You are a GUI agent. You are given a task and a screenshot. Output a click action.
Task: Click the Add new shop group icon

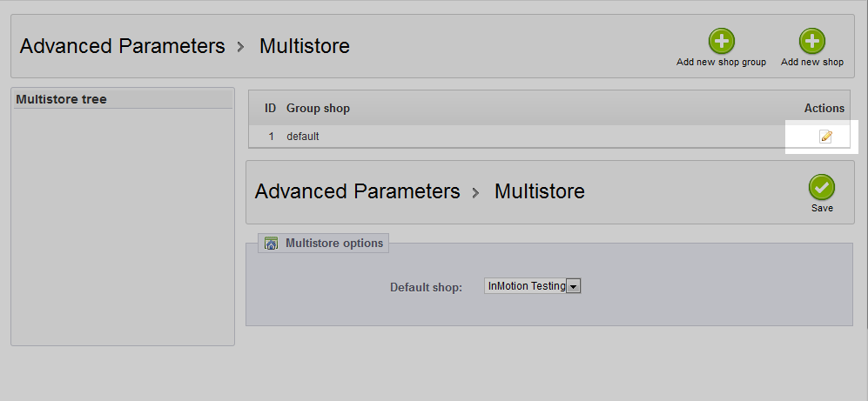point(722,41)
